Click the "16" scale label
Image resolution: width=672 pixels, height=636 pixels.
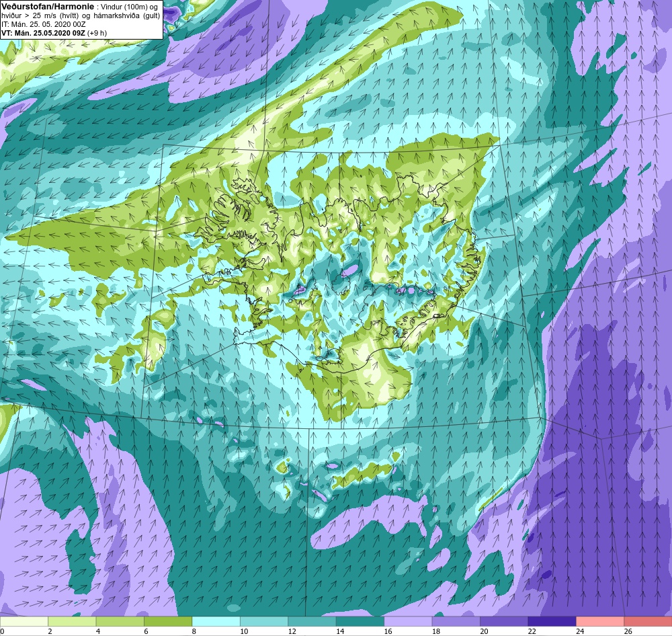pyautogui.click(x=388, y=631)
